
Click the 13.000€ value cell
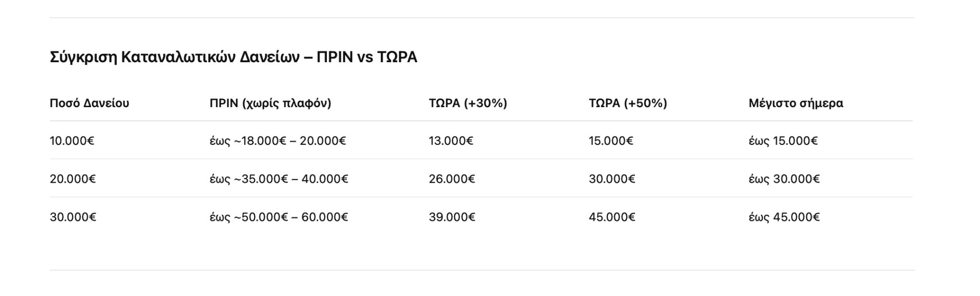(x=451, y=141)
